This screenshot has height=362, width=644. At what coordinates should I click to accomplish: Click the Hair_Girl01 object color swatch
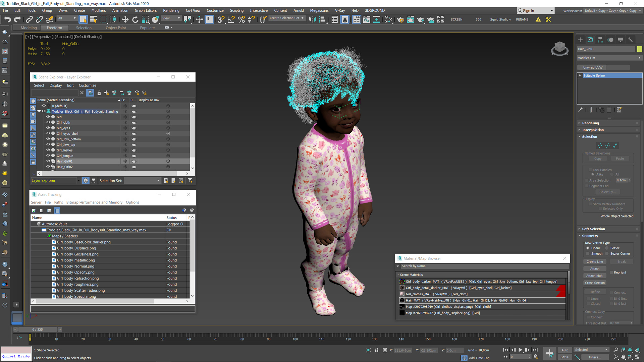[640, 49]
